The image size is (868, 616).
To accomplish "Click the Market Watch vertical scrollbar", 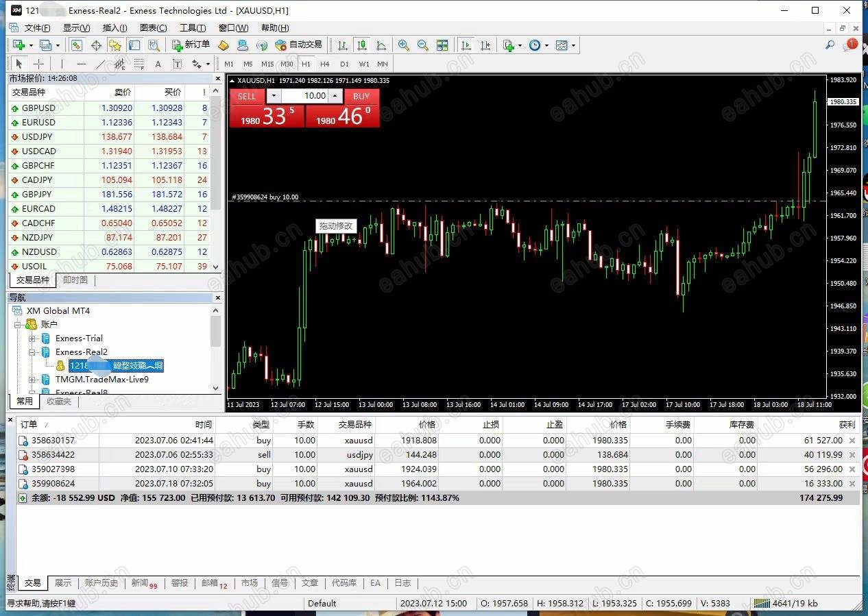I will point(217,179).
